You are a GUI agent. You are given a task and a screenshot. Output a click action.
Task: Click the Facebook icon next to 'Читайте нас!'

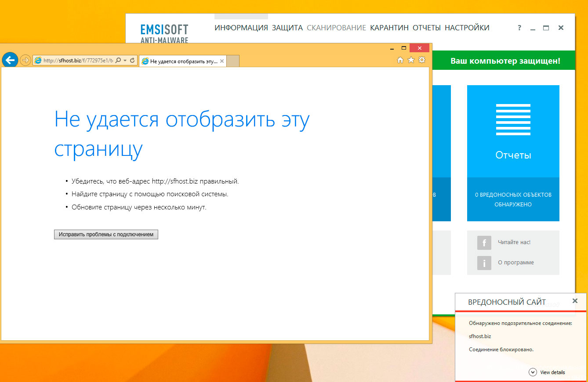[484, 242]
